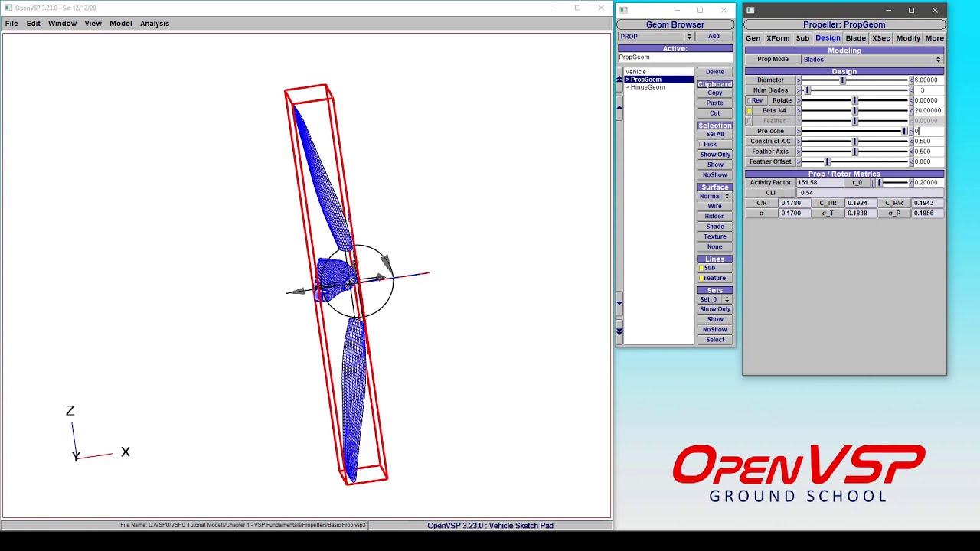This screenshot has height=551, width=980.
Task: Click Diameter slider left range arrow
Action: pyautogui.click(x=799, y=80)
